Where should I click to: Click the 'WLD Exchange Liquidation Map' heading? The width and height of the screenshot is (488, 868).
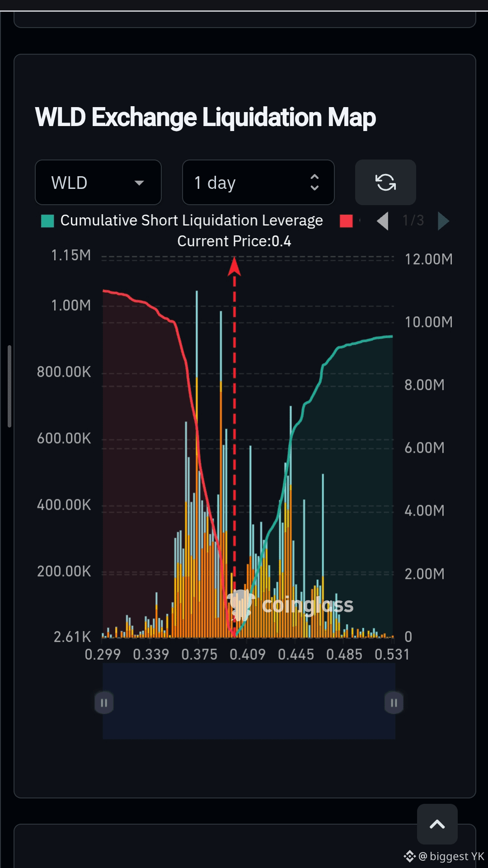[x=206, y=117]
